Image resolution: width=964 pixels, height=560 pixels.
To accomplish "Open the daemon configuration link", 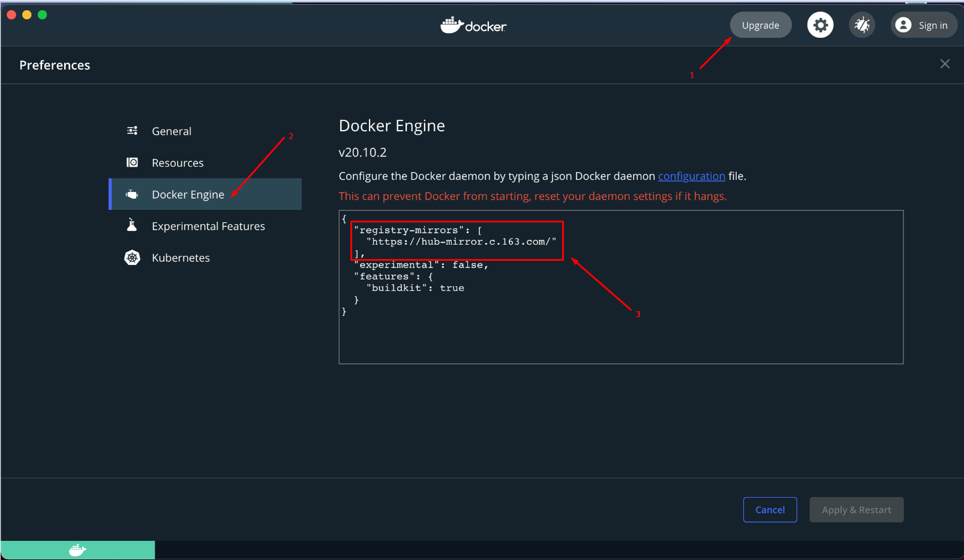I will point(692,176).
